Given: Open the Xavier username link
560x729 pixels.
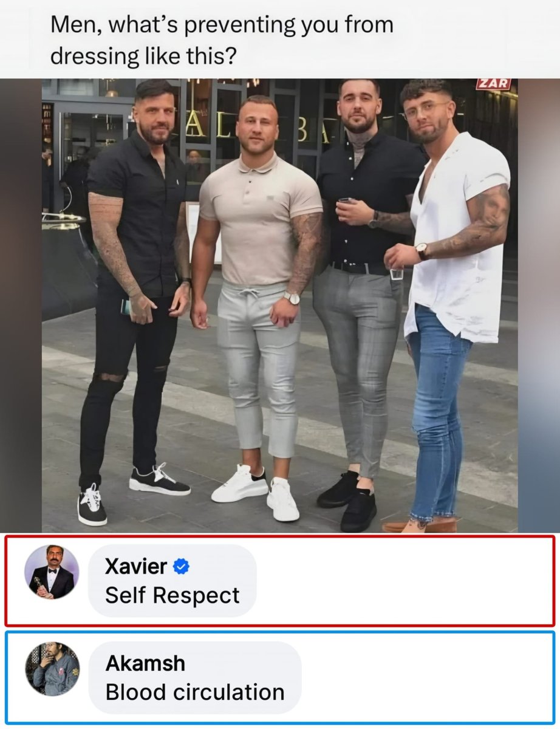Looking at the screenshot, I should click(136, 567).
